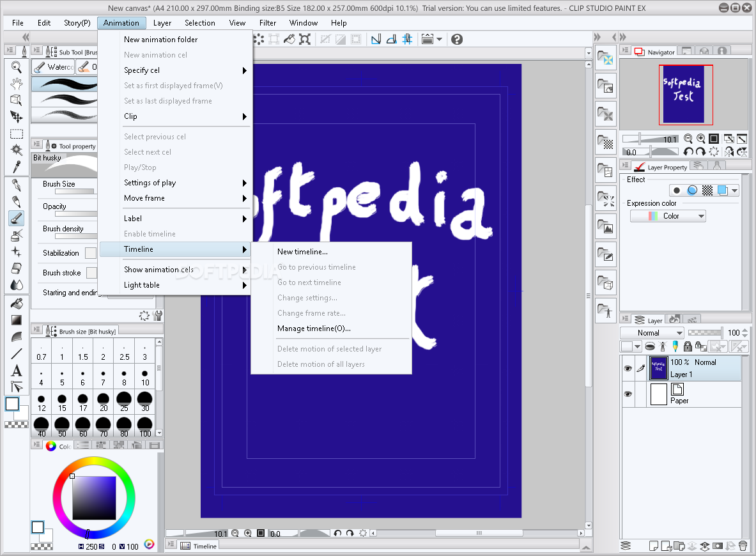Screen dimensions: 756x556
Task: Select the Auto select magic wand tool
Action: 17,150
